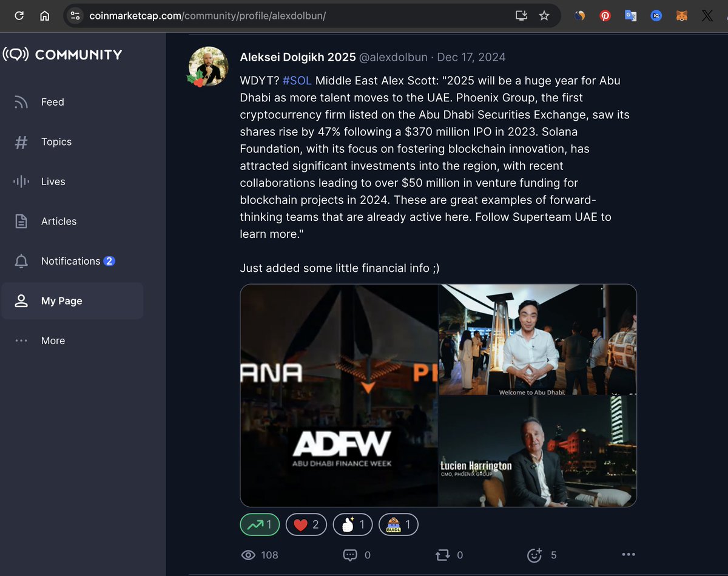The height and width of the screenshot is (576, 728).
Task: Open the ADFW Abu Dhabi Finance Week image
Action: coord(339,395)
